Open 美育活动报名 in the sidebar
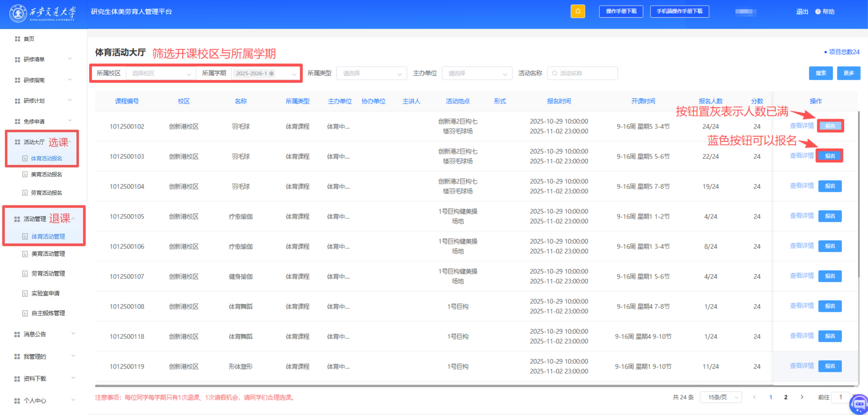The width and height of the screenshot is (868, 415). (47, 174)
